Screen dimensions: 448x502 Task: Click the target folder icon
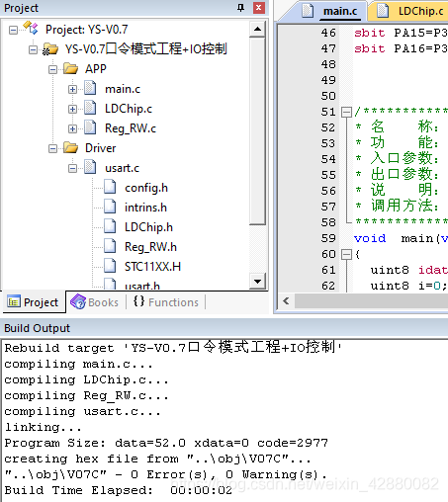50,49
